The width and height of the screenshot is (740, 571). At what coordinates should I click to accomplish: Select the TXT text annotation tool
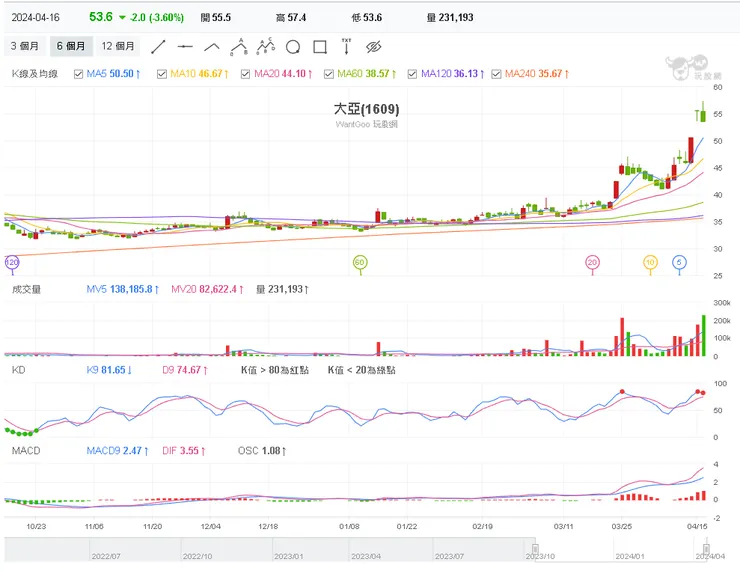tap(346, 46)
